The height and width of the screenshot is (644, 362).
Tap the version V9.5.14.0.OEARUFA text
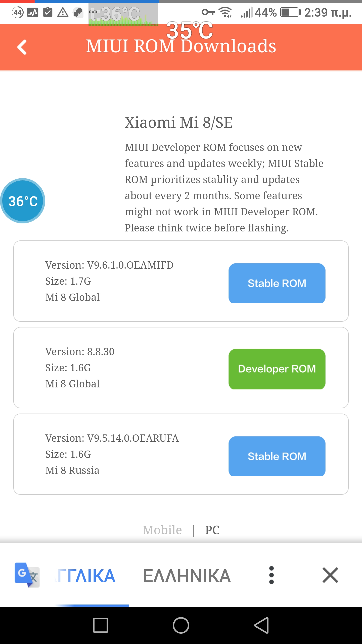coord(112,438)
